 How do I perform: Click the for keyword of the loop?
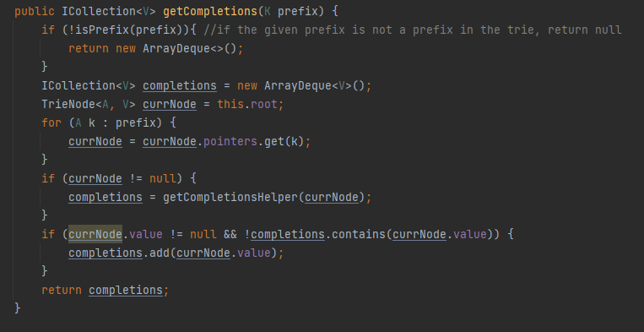tap(51, 122)
